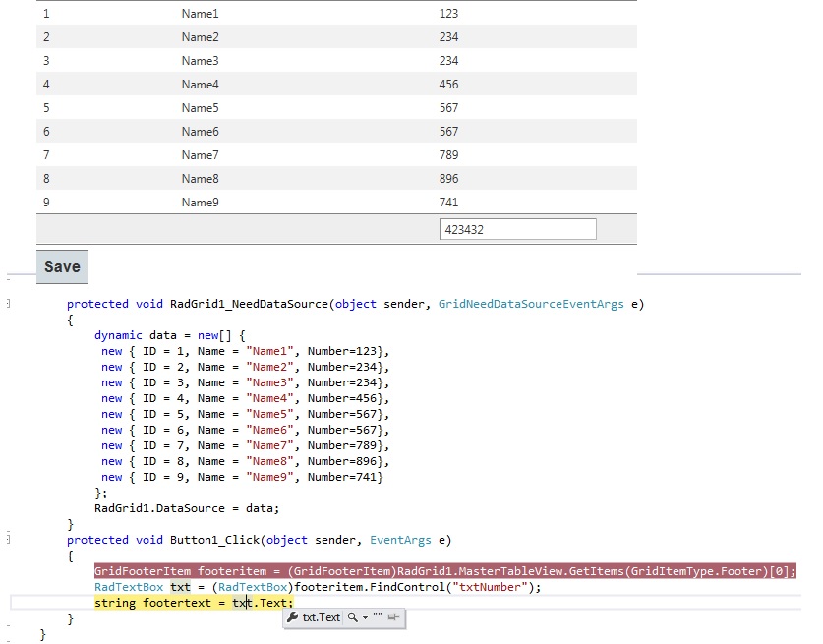Screen dimensions: 823x644
Task: Click the GridNeedDataSourceEventArgs type in code
Action: (x=531, y=304)
